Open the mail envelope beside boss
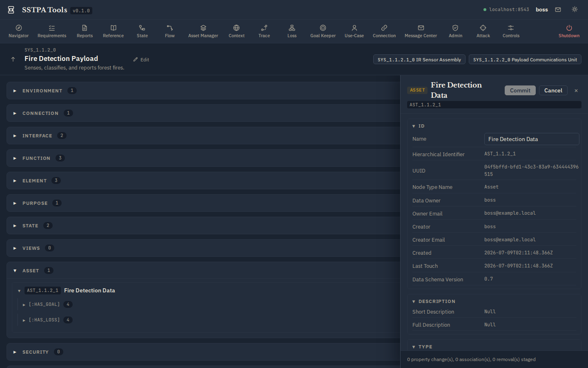Viewport: 588px width, 368px height. click(558, 9)
